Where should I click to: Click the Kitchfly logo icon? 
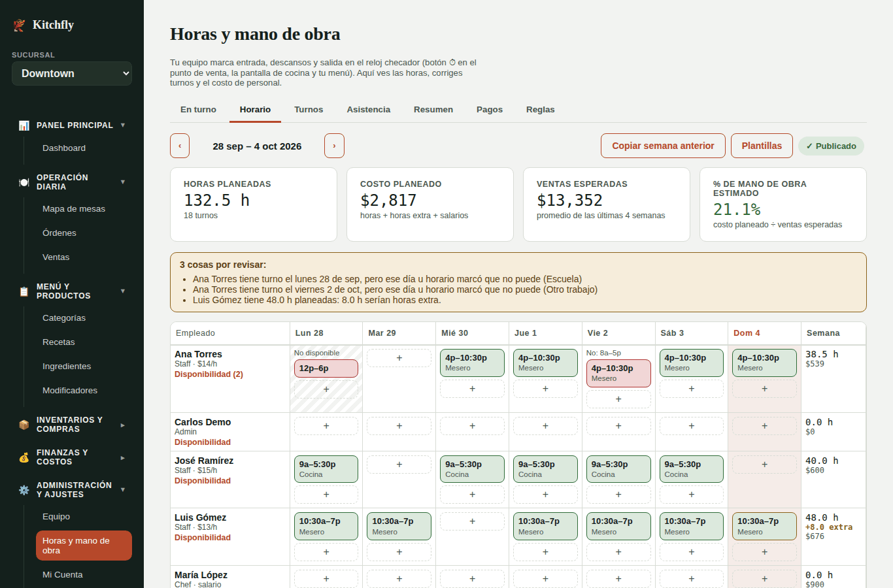point(19,25)
